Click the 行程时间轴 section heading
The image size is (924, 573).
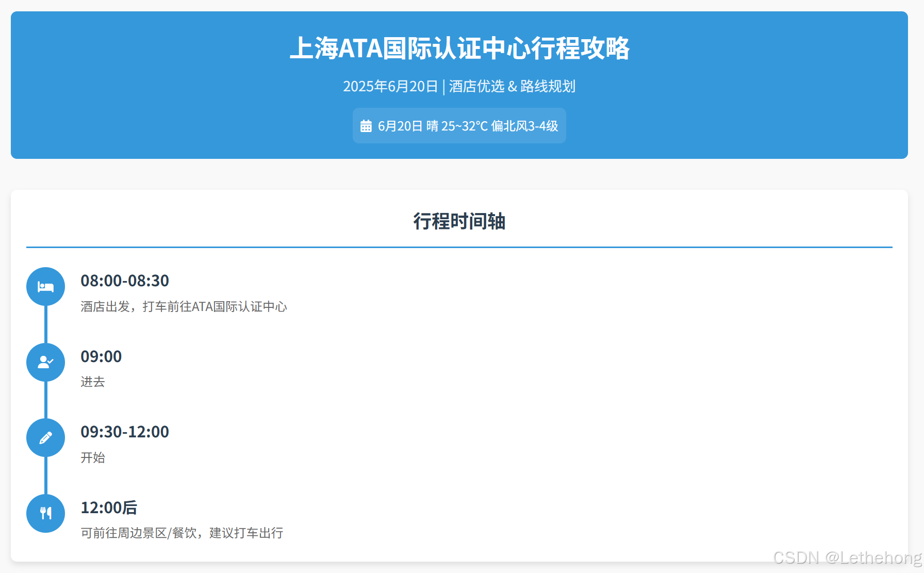click(x=459, y=221)
